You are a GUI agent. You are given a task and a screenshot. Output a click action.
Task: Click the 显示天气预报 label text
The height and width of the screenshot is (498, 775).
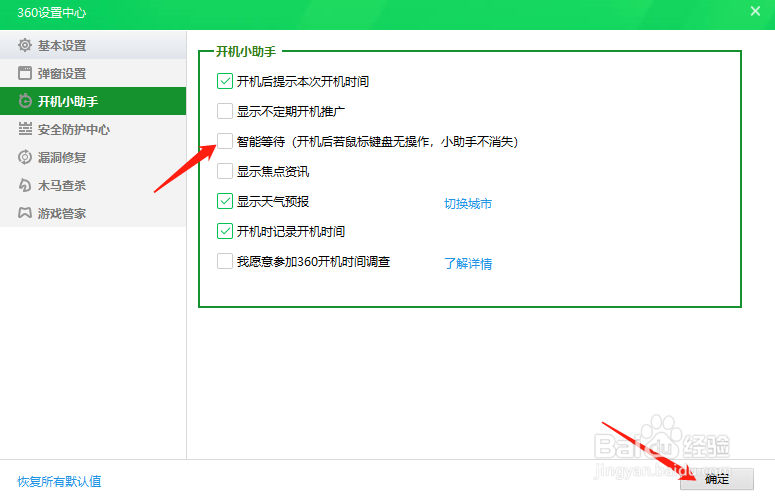pyautogui.click(x=273, y=202)
